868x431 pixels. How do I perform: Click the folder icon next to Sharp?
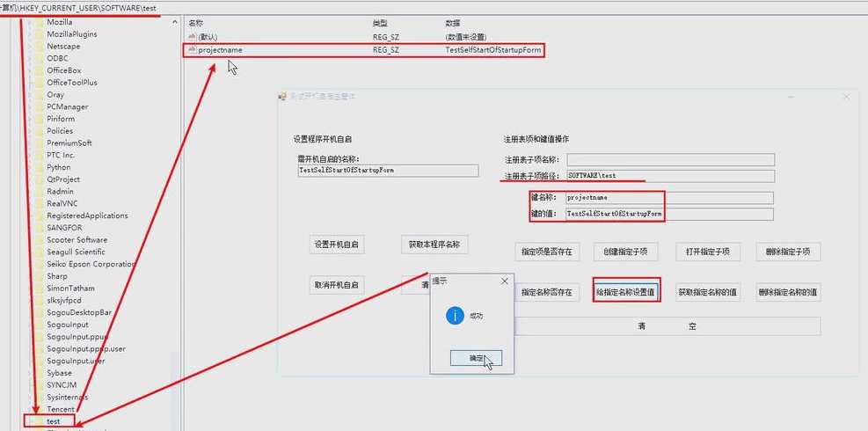(x=38, y=276)
